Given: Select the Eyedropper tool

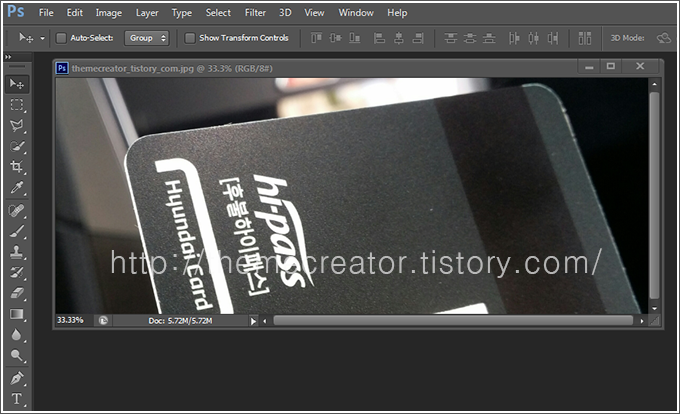Looking at the screenshot, I should coord(17,187).
